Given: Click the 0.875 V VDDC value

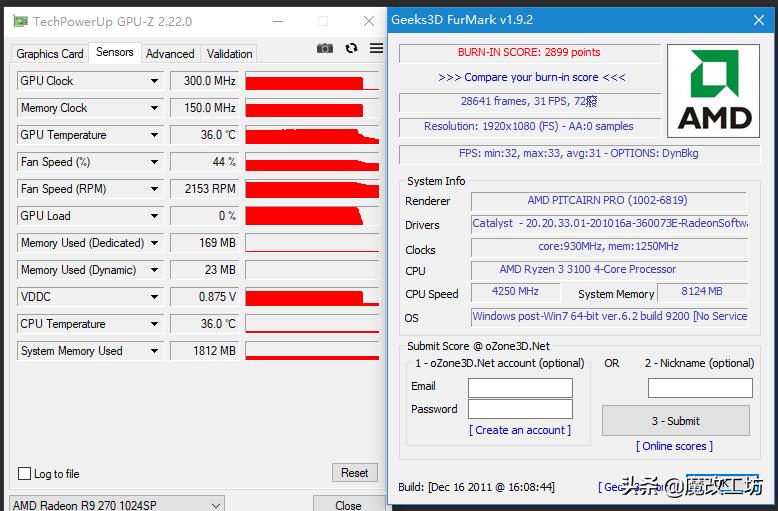Looking at the screenshot, I should click(204, 297).
